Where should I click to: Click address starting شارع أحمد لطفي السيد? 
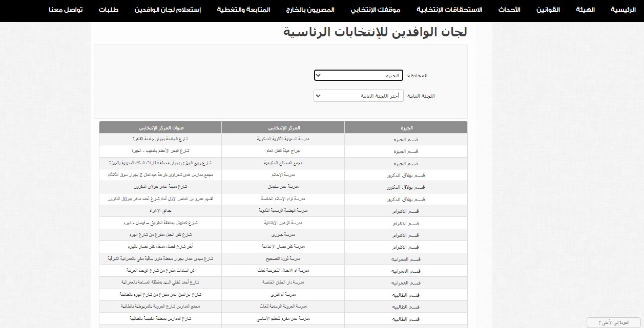click(x=160, y=282)
